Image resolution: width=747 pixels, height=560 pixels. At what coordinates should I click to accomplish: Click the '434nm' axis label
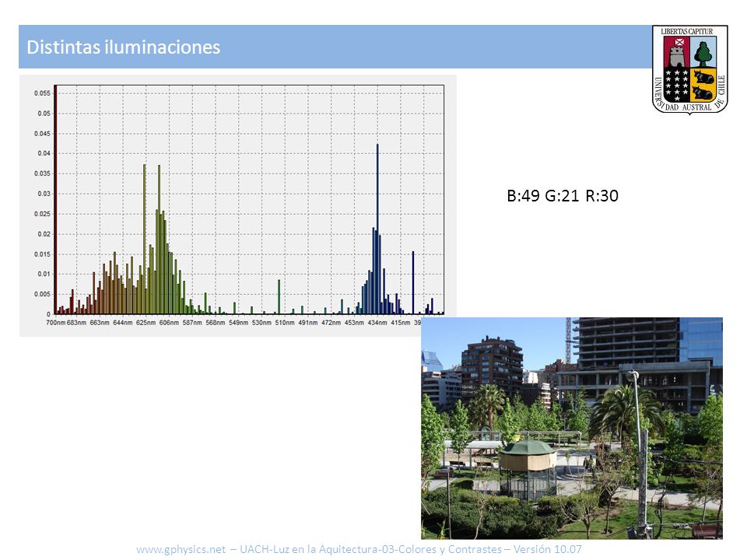(x=377, y=323)
